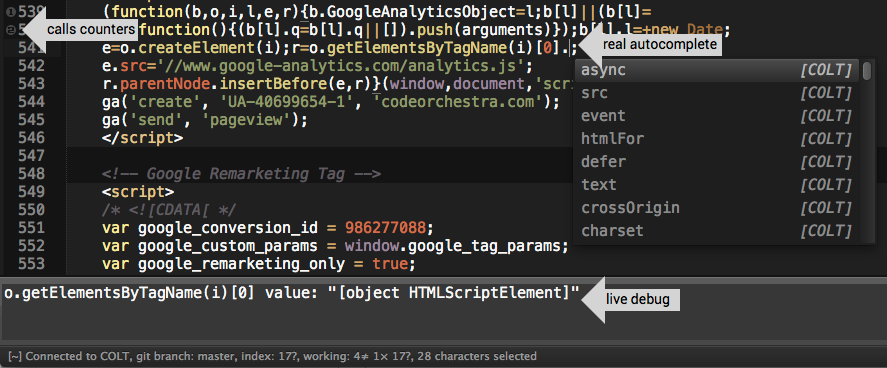Click the 'Connected to COLT' status bar text
The height and width of the screenshot is (368, 887).
click(71, 356)
